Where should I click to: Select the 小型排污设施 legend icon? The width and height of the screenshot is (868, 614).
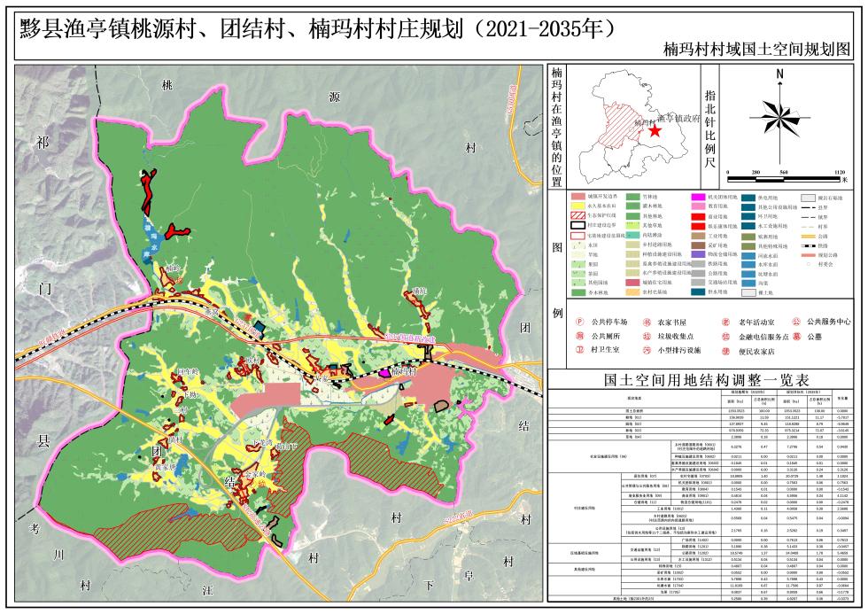[x=647, y=351]
